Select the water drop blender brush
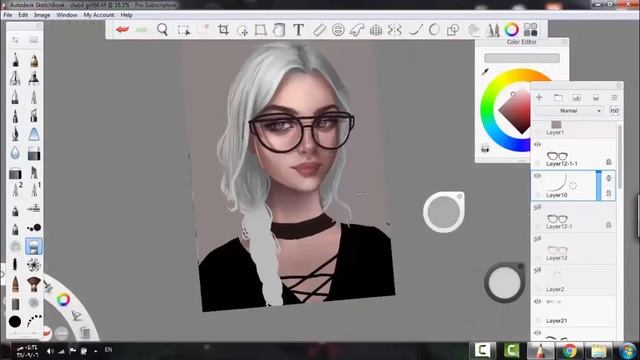640x360 pixels. click(15, 153)
